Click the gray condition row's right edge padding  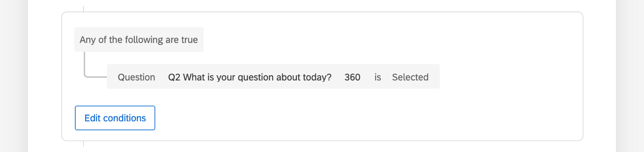[435, 77]
